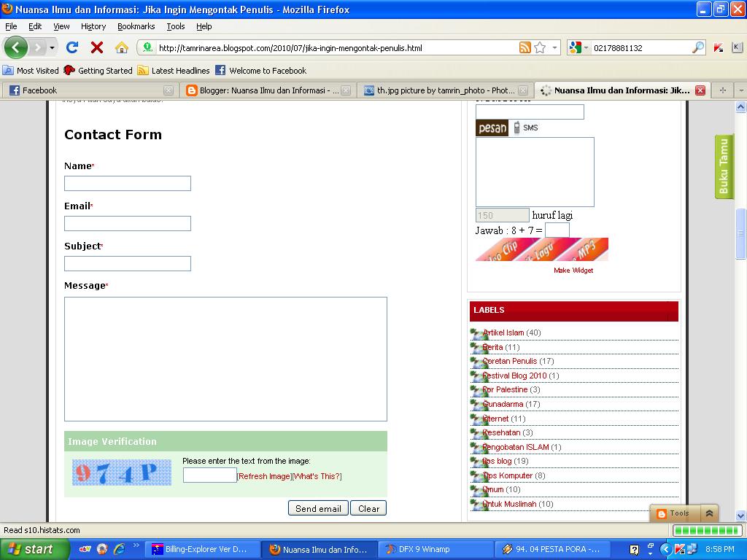The image size is (747, 560).
Task: Subscribe via RSS feed icon in address bar
Action: (x=525, y=47)
